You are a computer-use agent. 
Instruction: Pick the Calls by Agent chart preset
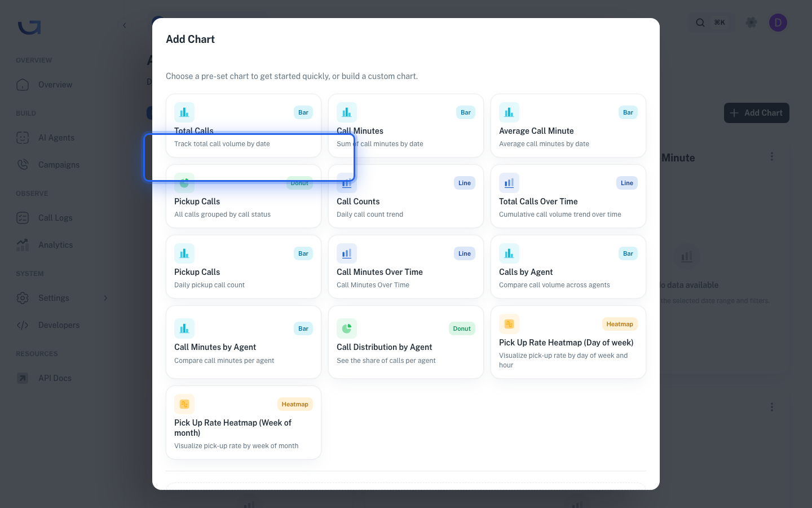(x=568, y=266)
